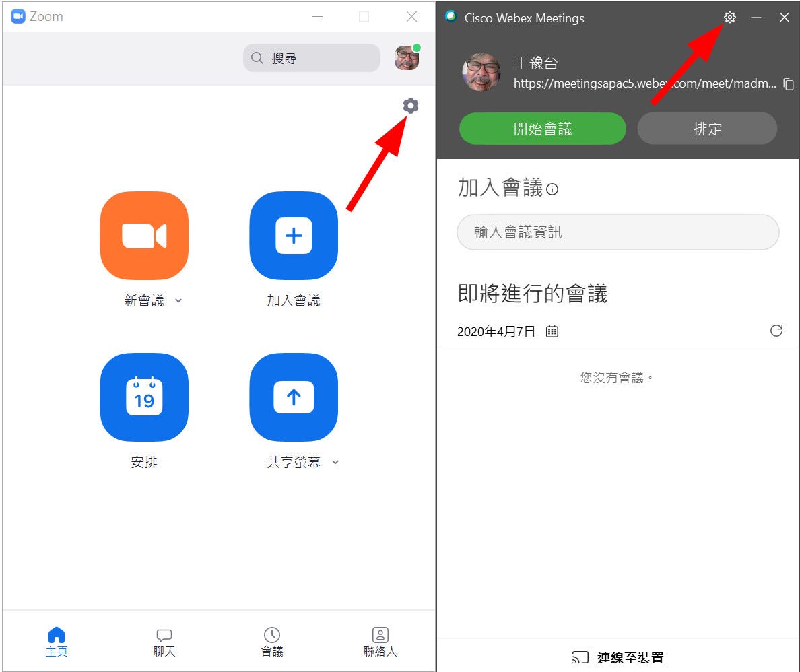Click the Zoom 搜尋 search field
The width and height of the screenshot is (800, 672).
click(x=312, y=58)
